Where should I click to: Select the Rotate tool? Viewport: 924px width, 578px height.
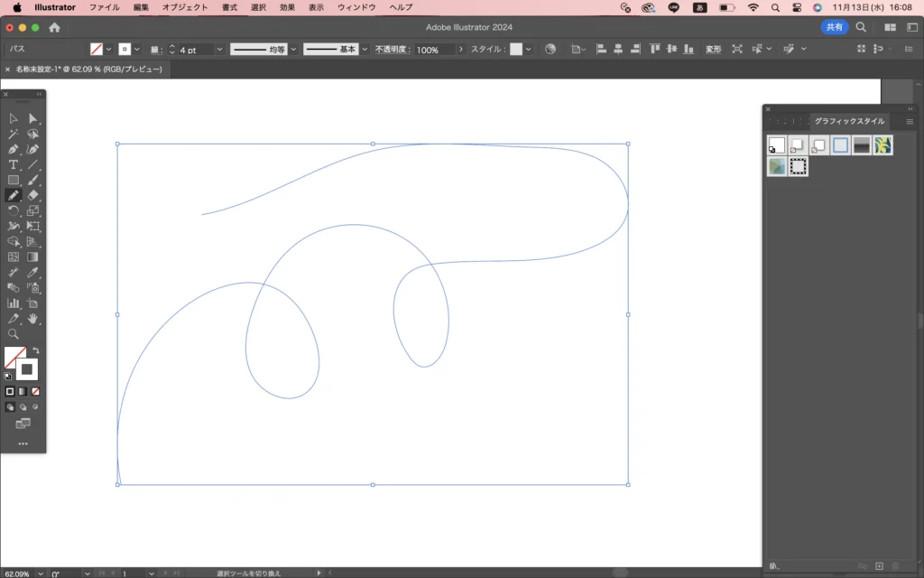tap(14, 210)
